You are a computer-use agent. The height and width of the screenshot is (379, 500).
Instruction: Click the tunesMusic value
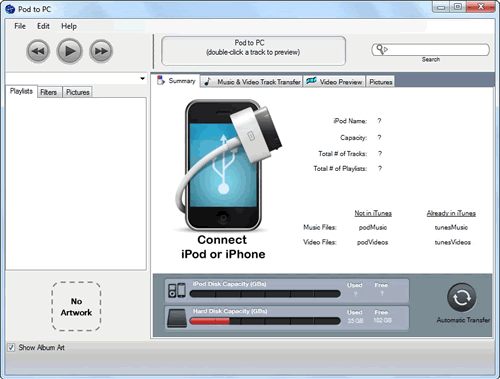pyautogui.click(x=451, y=227)
